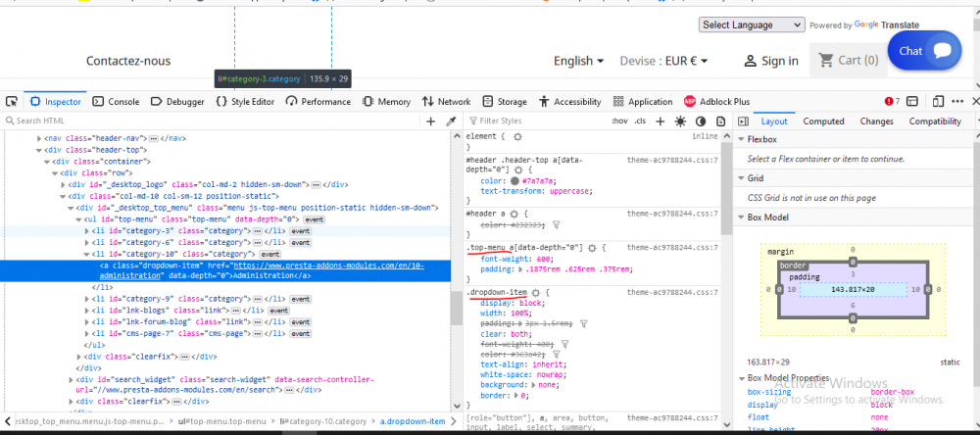Screen dimensions: 980x435
Task: Add a new CSS rule with plus icon
Action: coord(661,121)
